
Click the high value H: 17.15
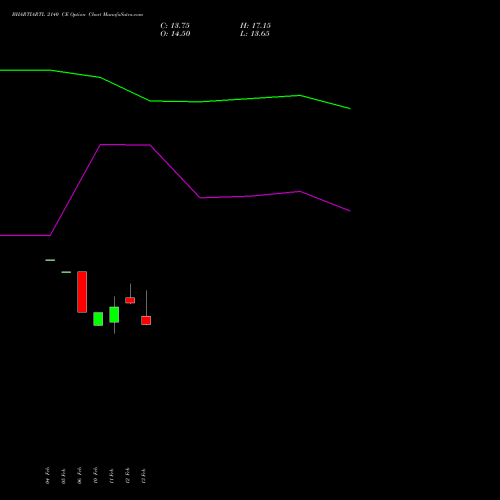(255, 26)
